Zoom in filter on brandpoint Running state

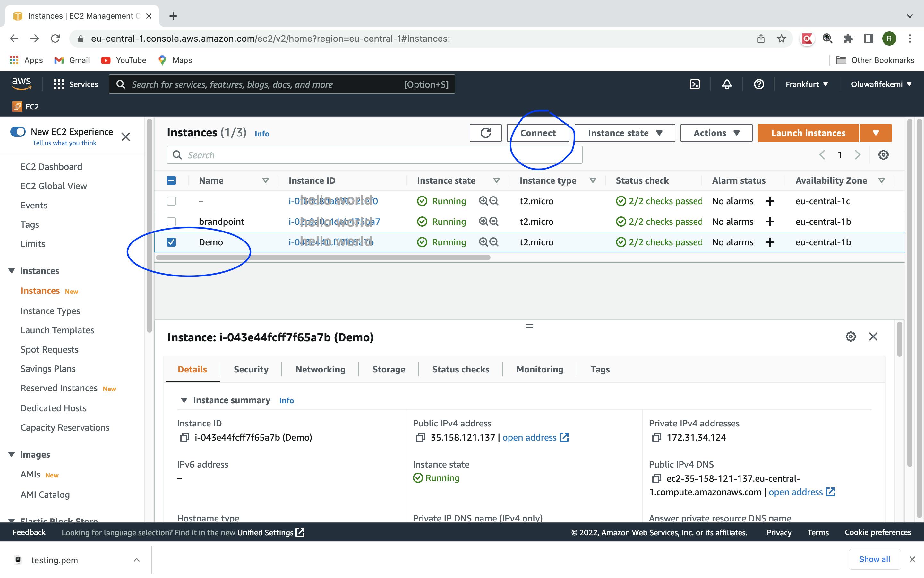(483, 221)
